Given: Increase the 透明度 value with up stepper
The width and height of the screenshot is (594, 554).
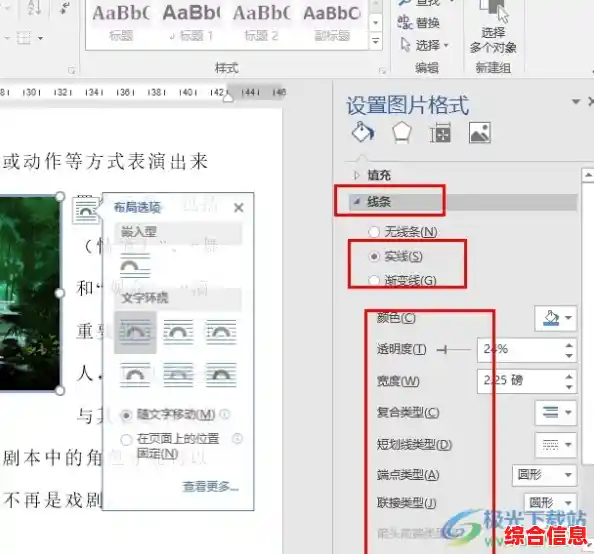Looking at the screenshot, I should (569, 344).
